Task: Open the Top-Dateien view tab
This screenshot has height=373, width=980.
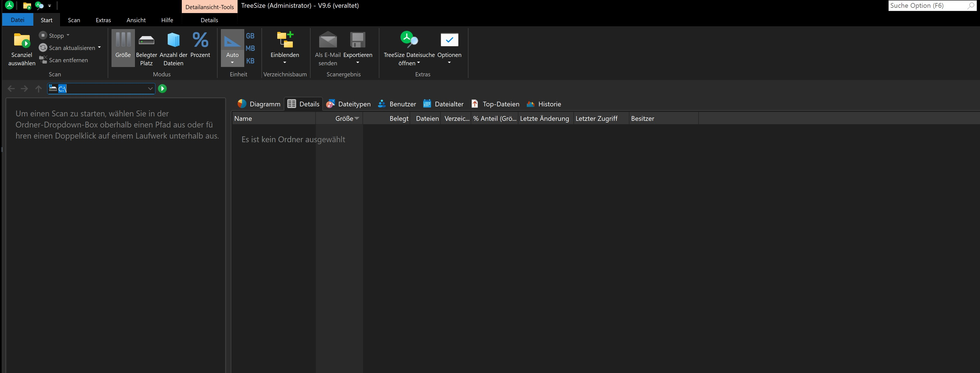Action: [x=495, y=104]
